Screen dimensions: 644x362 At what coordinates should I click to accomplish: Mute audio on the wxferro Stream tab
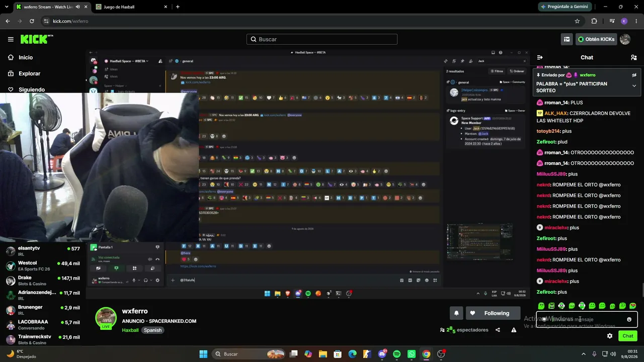(77, 7)
